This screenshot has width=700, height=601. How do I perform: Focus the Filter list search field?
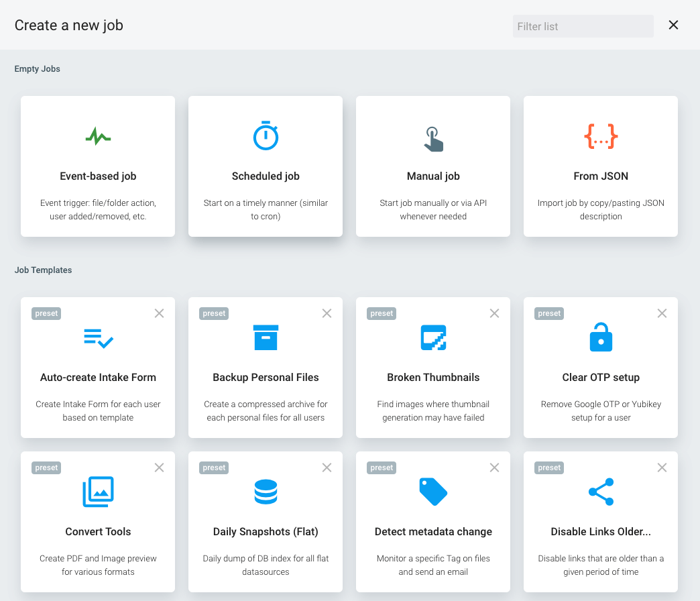583,26
